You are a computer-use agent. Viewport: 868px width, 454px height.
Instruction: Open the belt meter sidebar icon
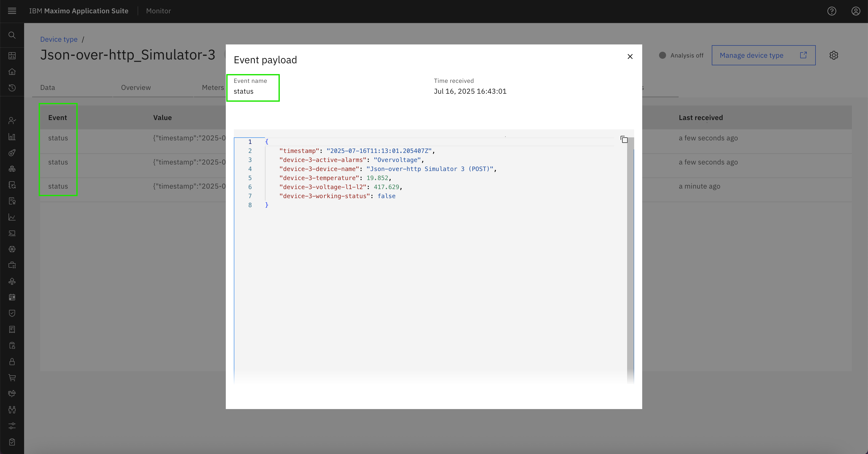12,153
